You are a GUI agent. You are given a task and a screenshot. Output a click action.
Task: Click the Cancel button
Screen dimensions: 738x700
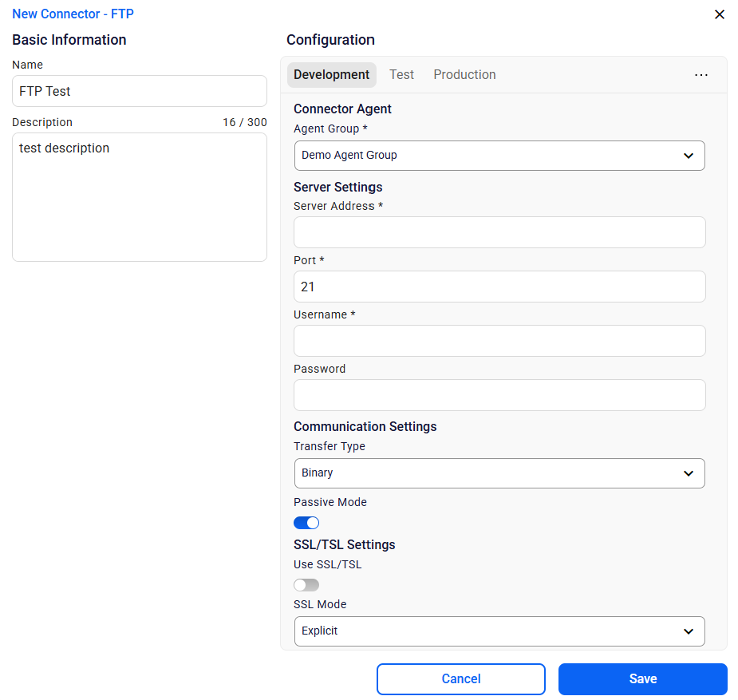460,679
